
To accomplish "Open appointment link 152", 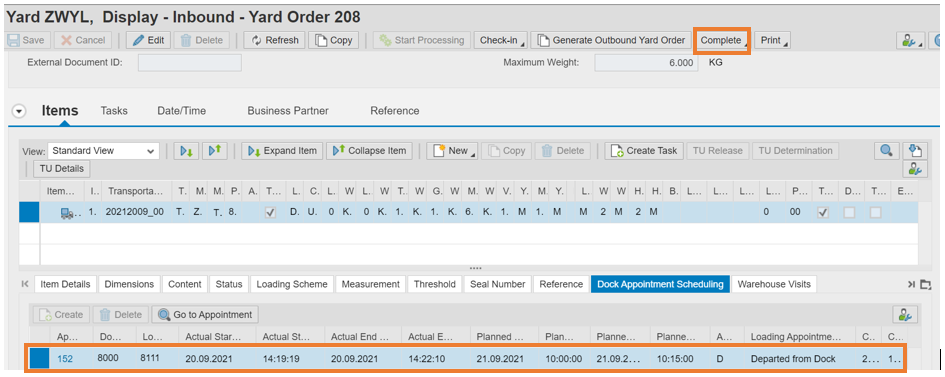I will 65,359.
